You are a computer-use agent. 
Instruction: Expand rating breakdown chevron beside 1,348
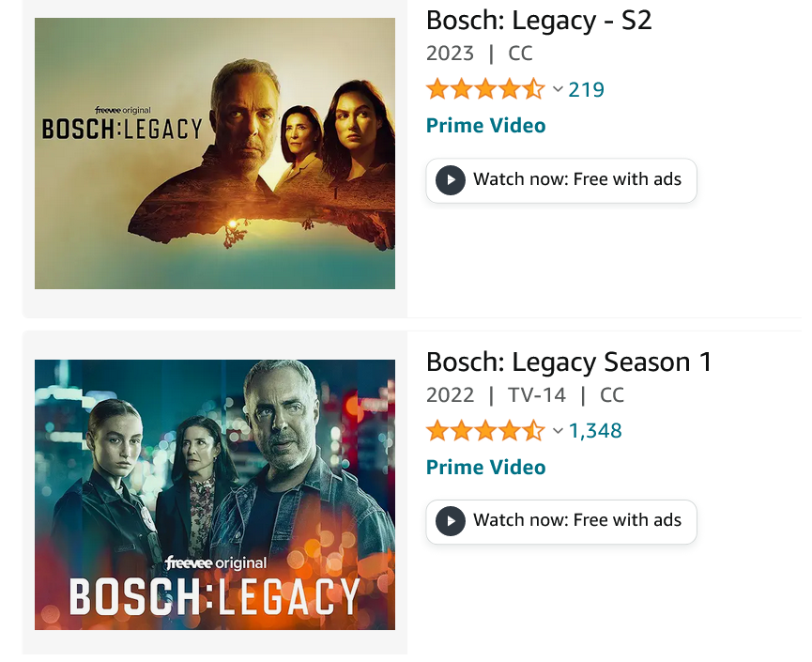[558, 431]
